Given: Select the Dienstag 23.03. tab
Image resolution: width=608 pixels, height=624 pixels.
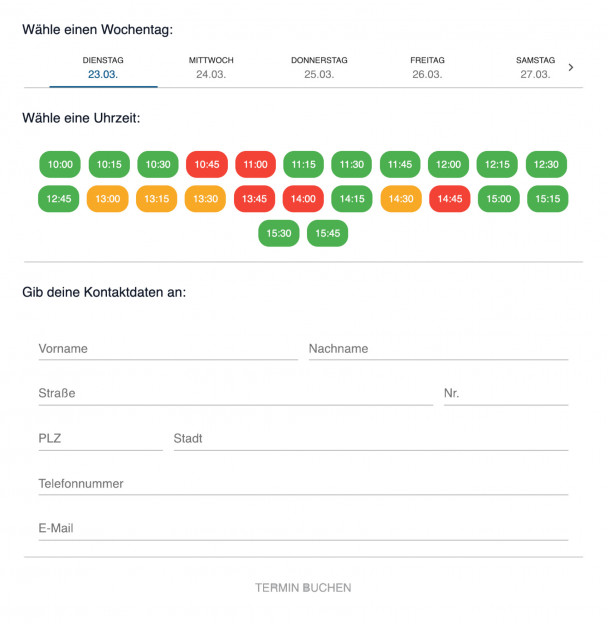Looking at the screenshot, I should click(x=103, y=67).
